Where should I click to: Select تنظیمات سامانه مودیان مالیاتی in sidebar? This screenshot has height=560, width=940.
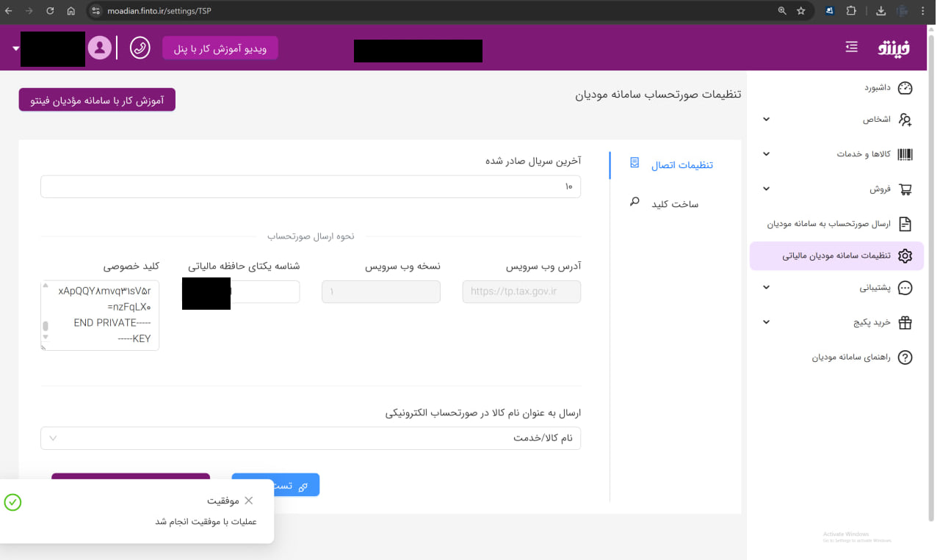coord(837,255)
